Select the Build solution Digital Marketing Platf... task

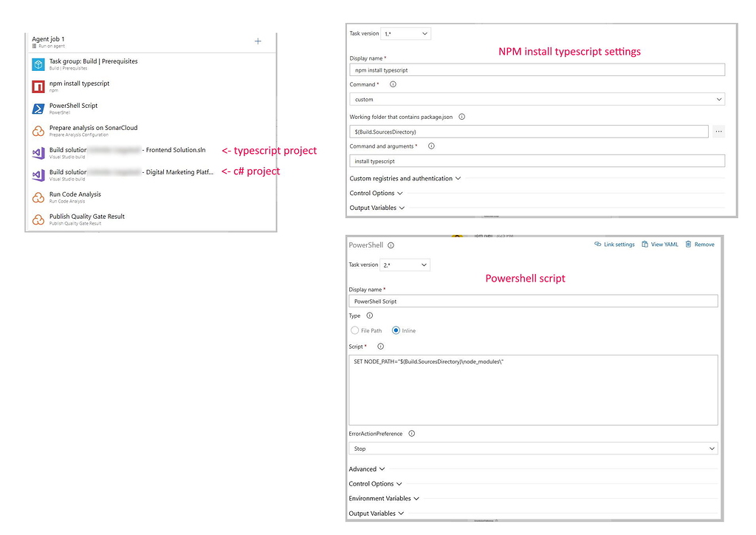pyautogui.click(x=152, y=175)
